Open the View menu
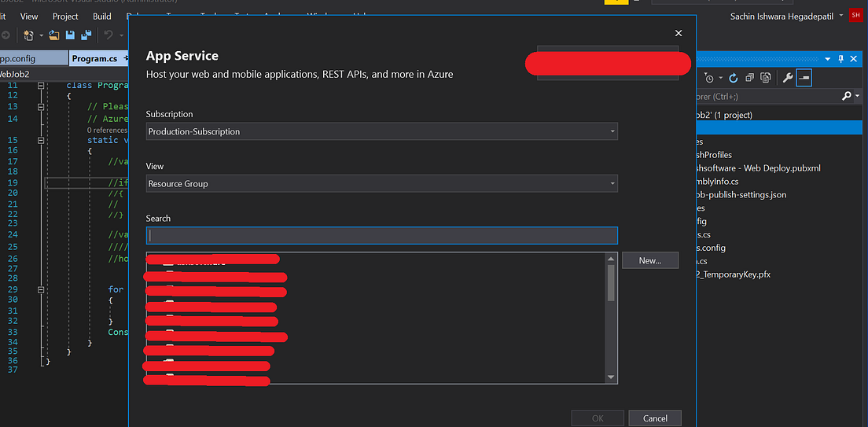868x427 pixels. 29,16
